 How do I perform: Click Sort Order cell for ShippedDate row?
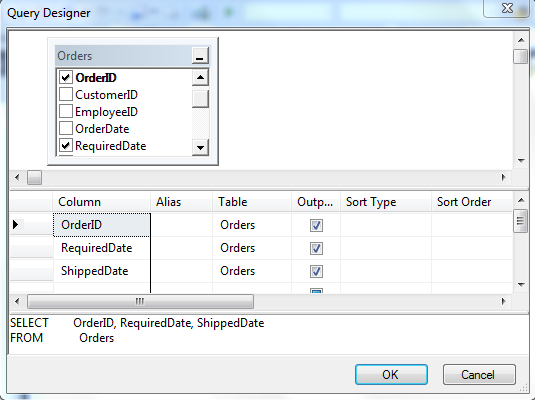point(472,271)
